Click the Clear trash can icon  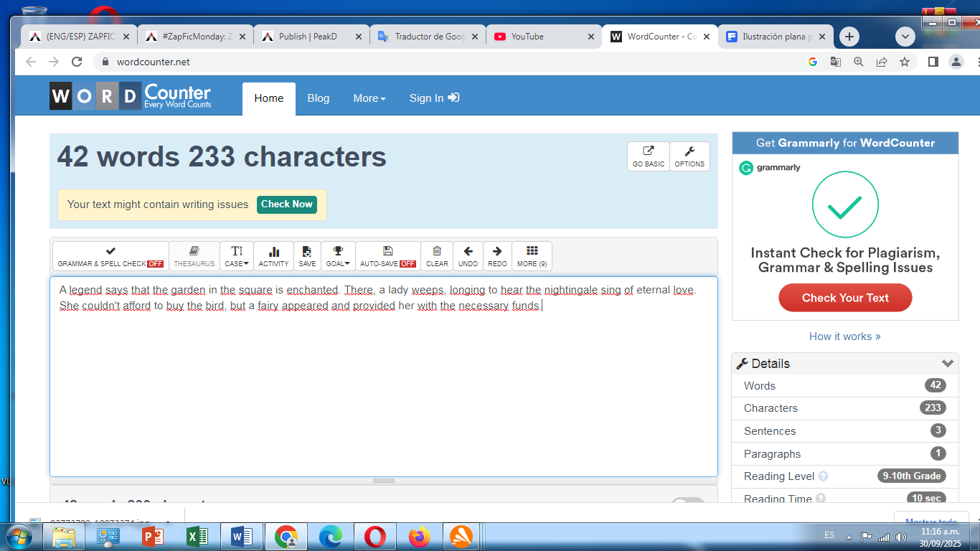coord(437,256)
